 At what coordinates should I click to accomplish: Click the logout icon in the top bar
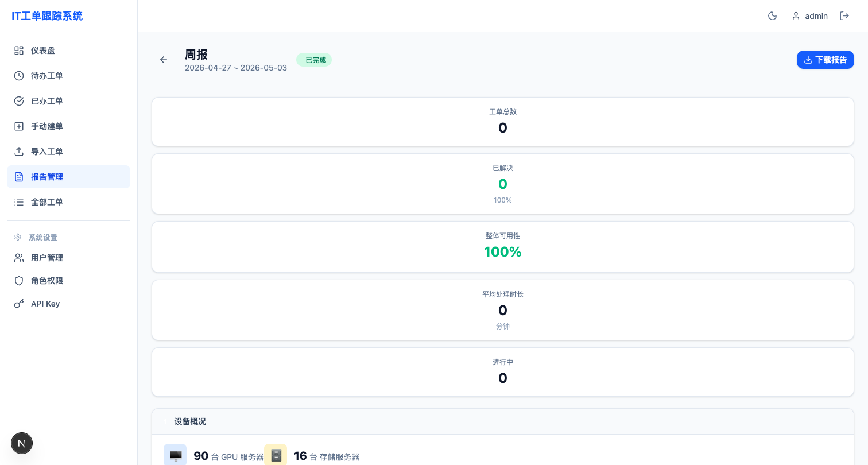point(844,16)
